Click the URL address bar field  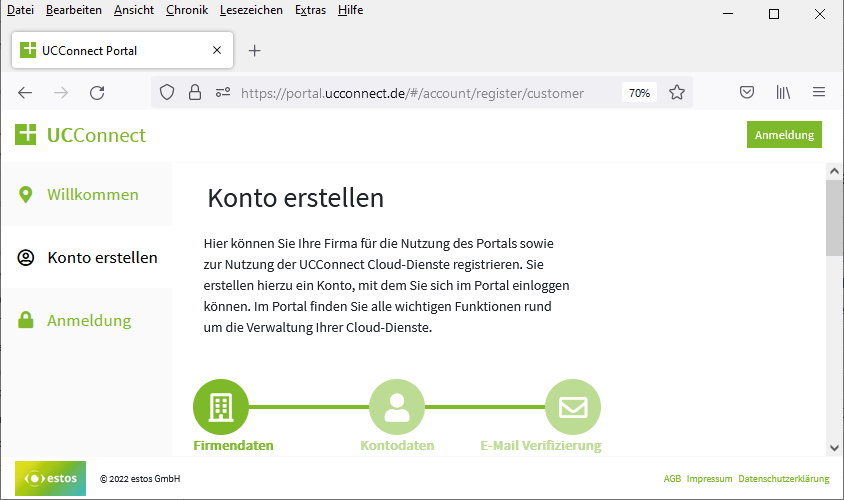pos(420,93)
